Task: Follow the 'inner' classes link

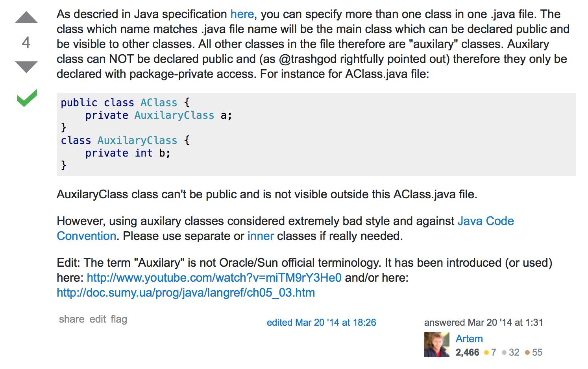Action: coord(261,236)
